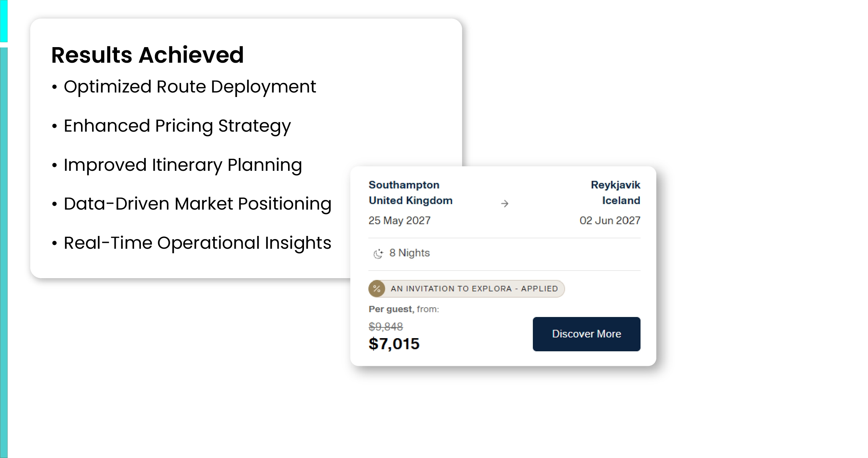Image resolution: width=868 pixels, height=458 pixels.
Task: Click the struck-through $9,848 price
Action: point(386,326)
